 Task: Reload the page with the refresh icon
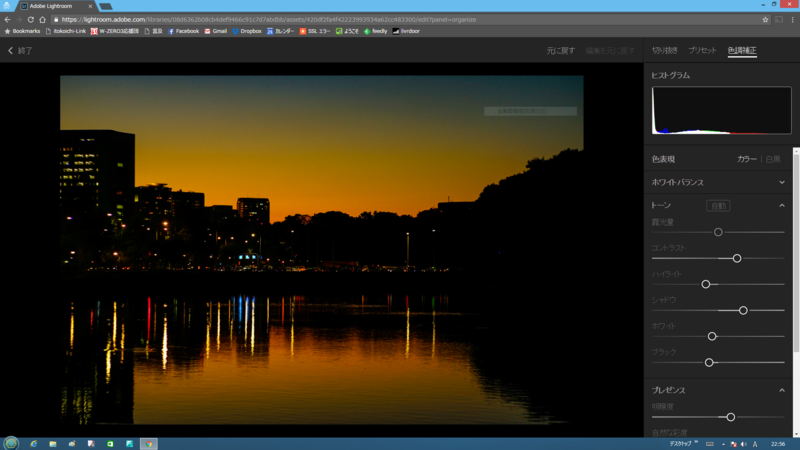[31, 19]
